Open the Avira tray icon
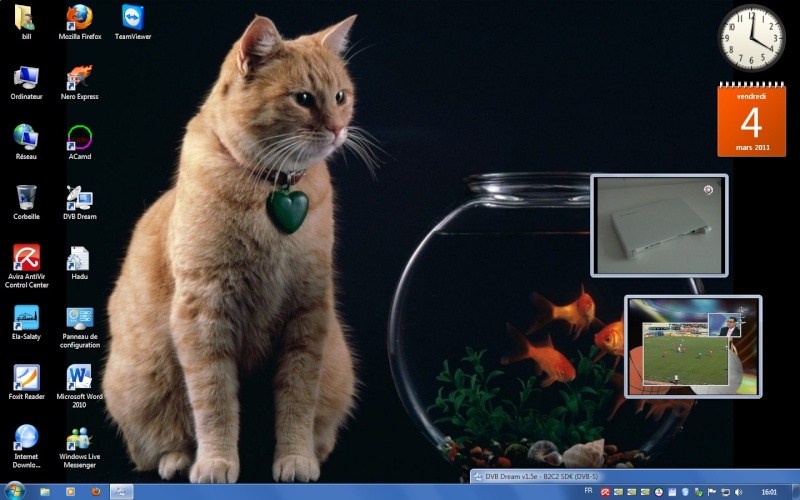800x500 pixels. (605, 492)
